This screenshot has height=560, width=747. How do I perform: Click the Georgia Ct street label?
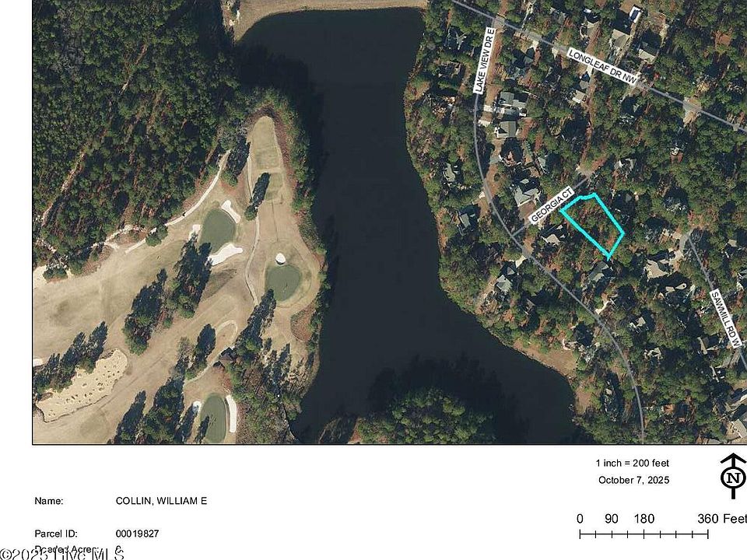[551, 205]
